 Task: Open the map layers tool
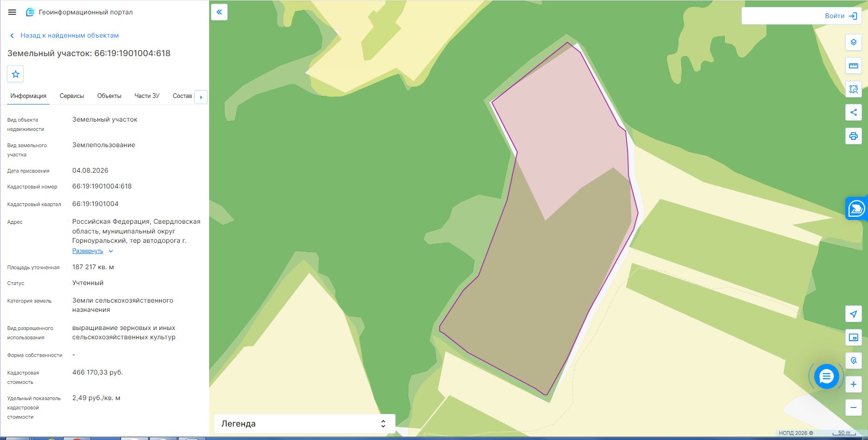(x=853, y=42)
